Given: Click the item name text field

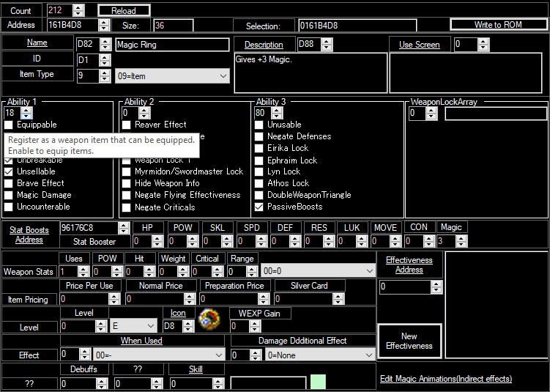Looking at the screenshot, I should tap(172, 45).
